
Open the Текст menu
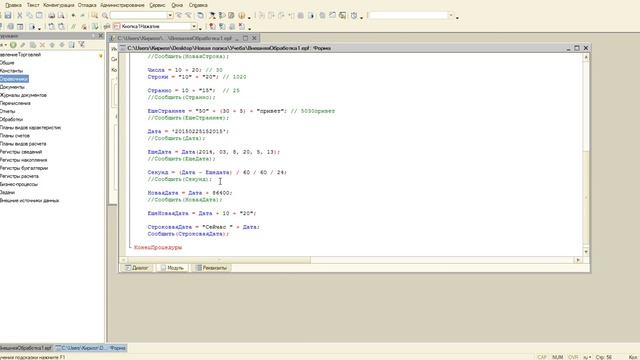[x=33, y=5]
